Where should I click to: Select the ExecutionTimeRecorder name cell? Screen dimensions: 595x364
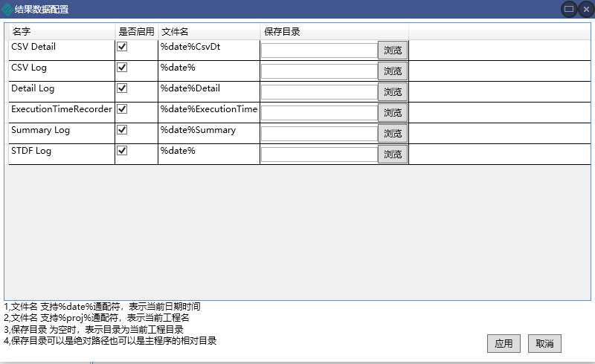tap(62, 113)
